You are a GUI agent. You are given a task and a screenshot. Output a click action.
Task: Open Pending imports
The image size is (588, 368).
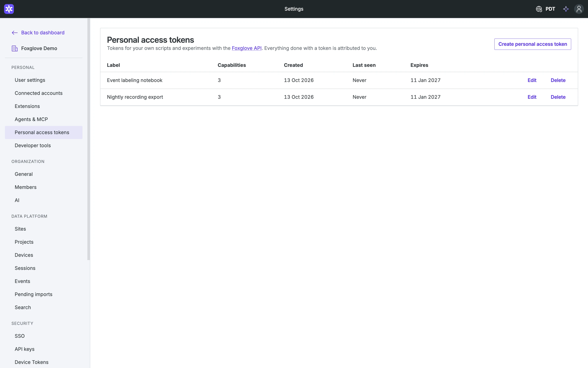click(44, 294)
